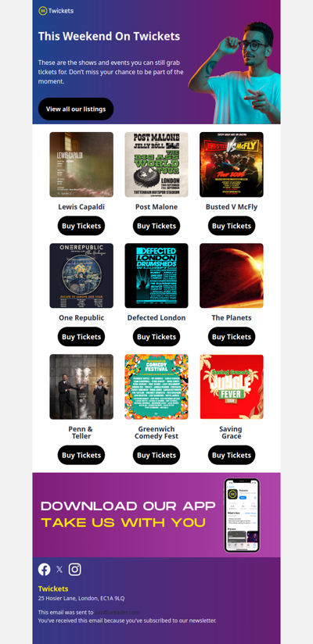Open the Facebook icon in footer
The height and width of the screenshot is (644, 313).
tap(45, 569)
